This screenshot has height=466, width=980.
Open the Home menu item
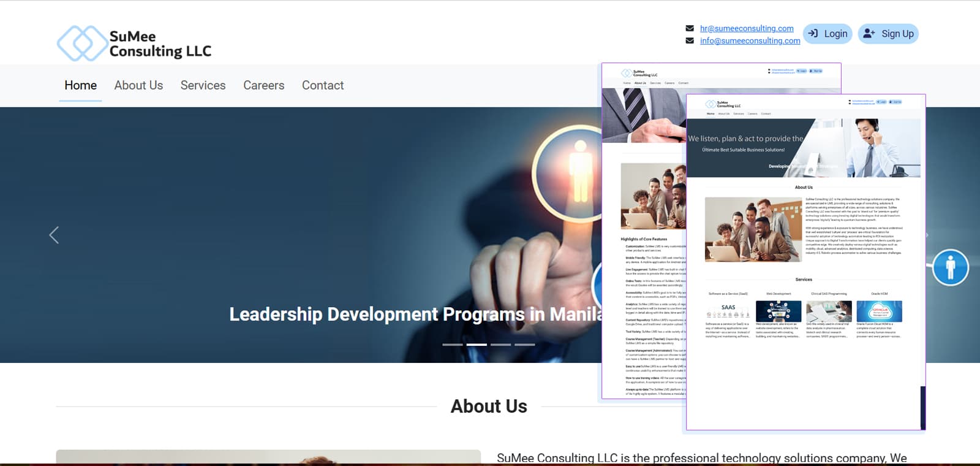(81, 85)
